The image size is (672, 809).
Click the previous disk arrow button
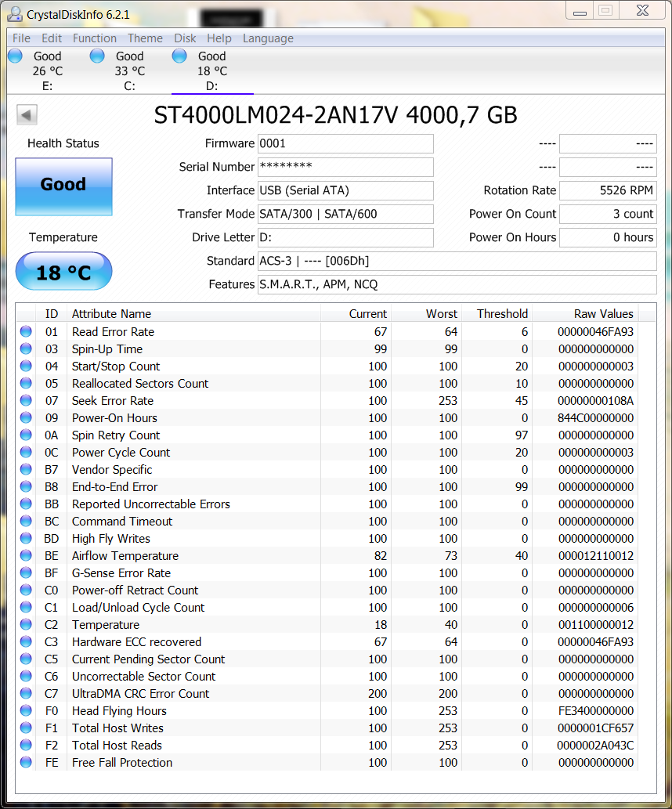(27, 114)
